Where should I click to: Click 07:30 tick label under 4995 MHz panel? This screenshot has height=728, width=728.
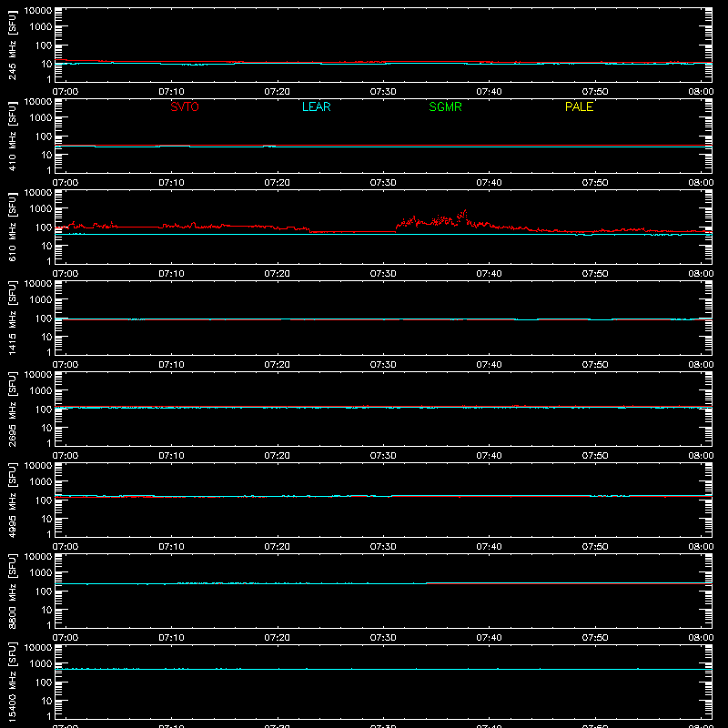point(383,547)
